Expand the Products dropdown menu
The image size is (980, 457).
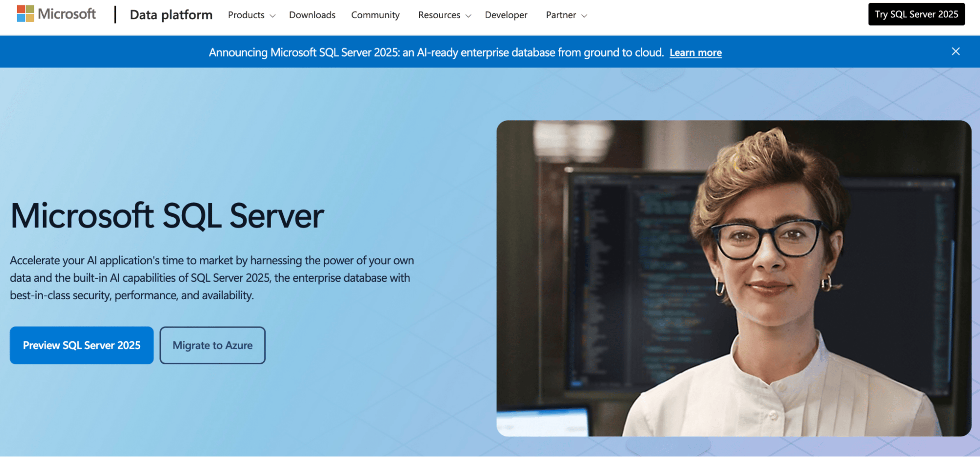coord(251,15)
